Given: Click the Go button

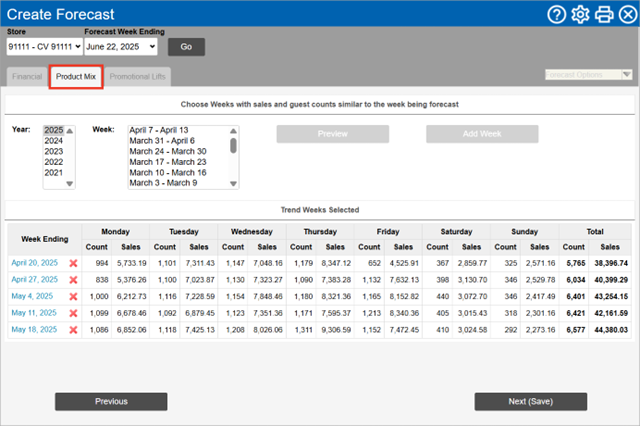Looking at the screenshot, I should [186, 47].
